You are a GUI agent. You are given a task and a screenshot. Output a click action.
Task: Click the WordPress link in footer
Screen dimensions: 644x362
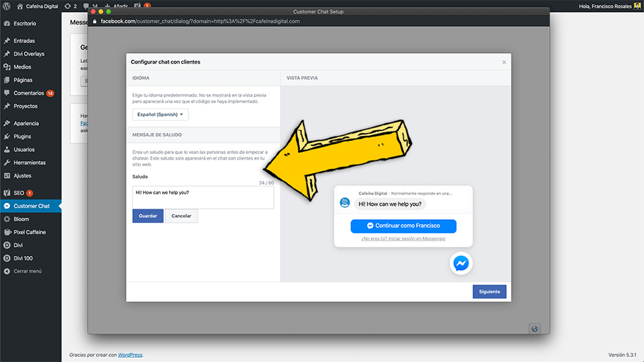click(x=130, y=355)
